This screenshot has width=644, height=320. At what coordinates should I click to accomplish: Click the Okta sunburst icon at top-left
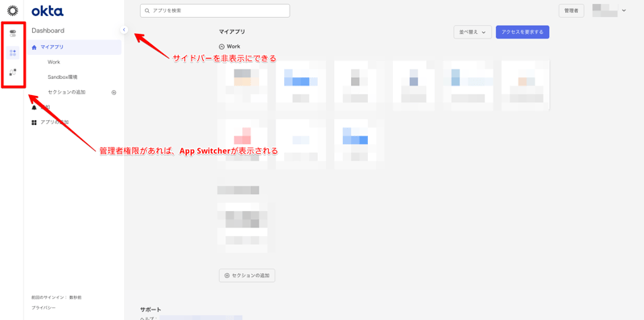click(13, 10)
